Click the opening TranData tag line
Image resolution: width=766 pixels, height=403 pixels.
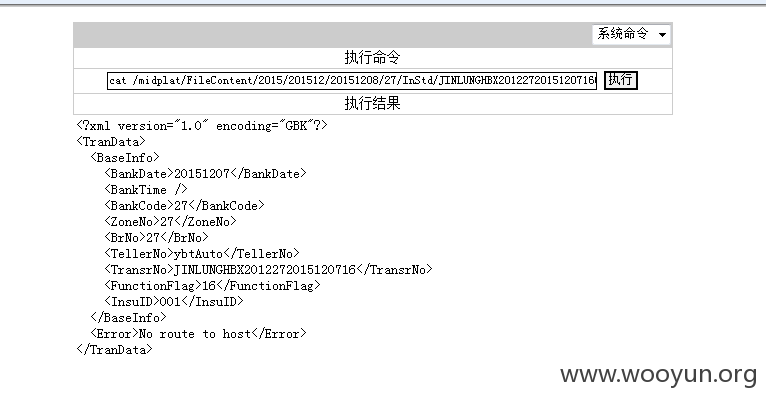[111, 142]
